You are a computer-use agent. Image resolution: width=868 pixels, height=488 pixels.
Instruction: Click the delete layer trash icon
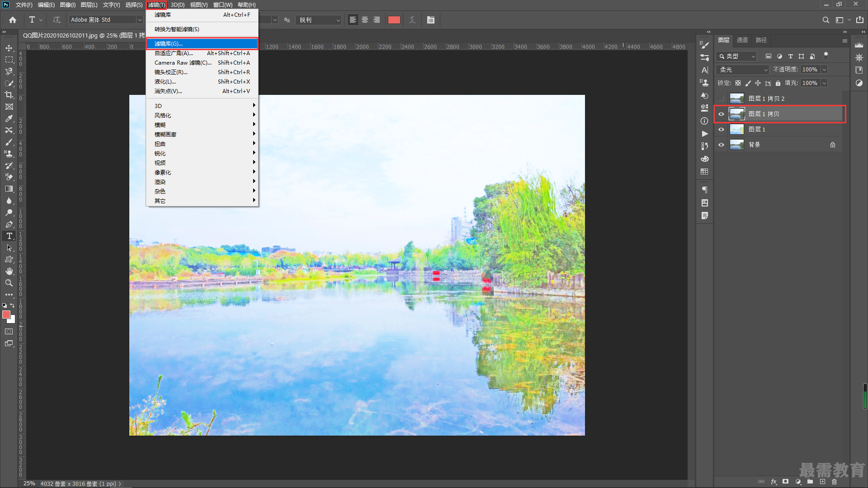(x=835, y=482)
